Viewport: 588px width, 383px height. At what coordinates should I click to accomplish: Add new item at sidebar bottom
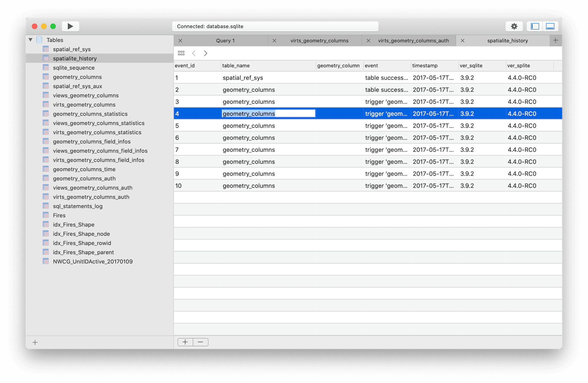pos(35,342)
